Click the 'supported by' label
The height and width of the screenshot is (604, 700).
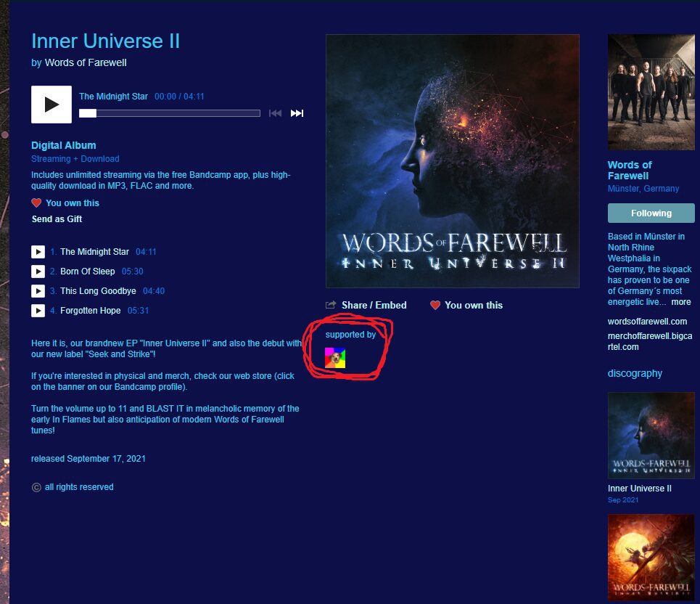click(x=350, y=335)
